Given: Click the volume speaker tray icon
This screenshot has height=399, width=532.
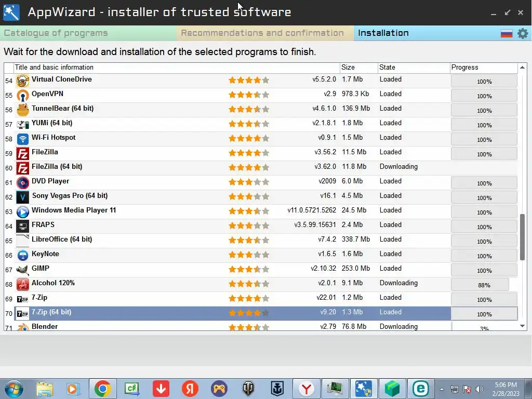Looking at the screenshot, I should coord(480,389).
